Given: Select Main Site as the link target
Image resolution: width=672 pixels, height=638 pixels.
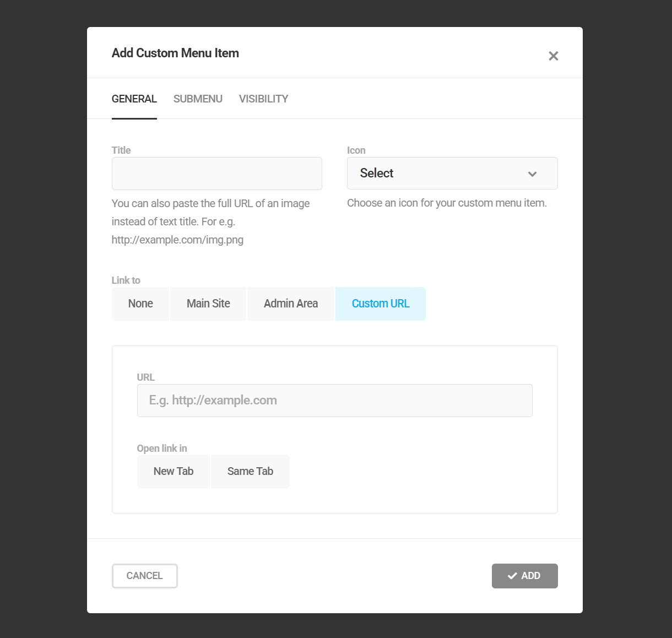Looking at the screenshot, I should 208,304.
